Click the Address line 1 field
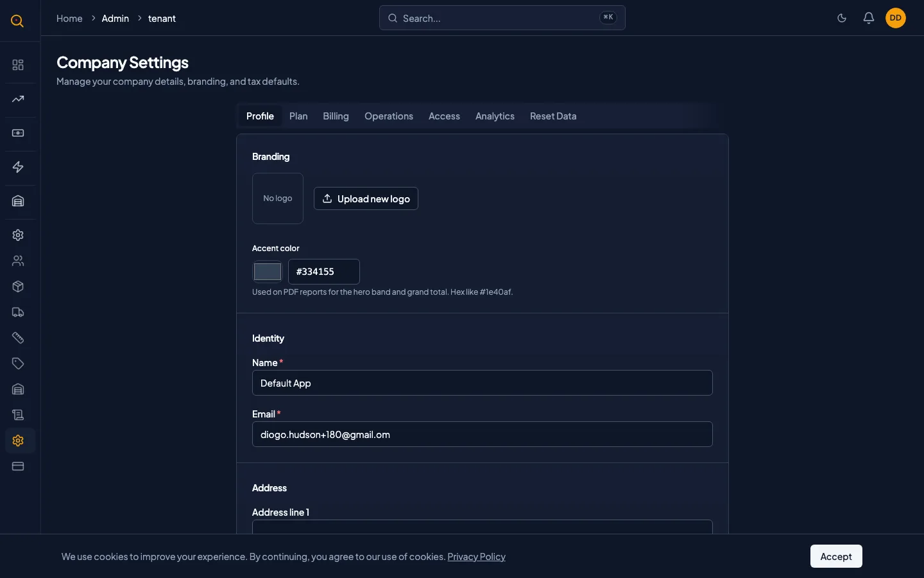Image resolution: width=924 pixels, height=578 pixels. (483, 527)
